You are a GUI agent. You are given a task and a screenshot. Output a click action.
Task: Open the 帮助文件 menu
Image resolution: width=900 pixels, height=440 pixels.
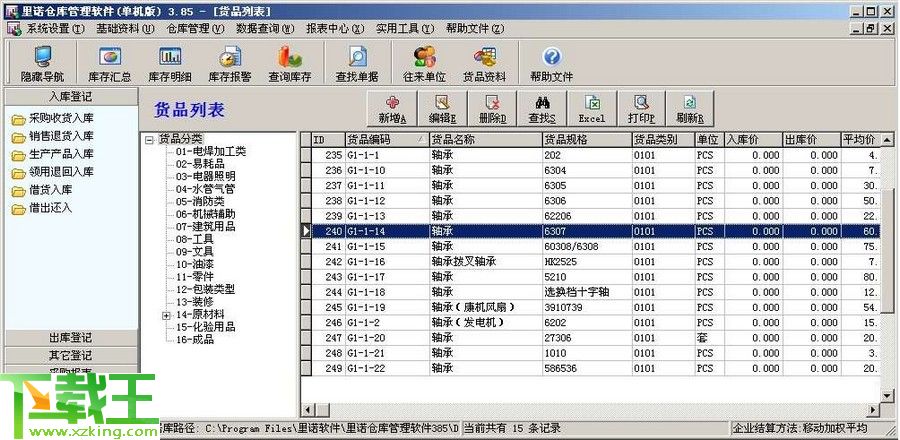[475, 28]
